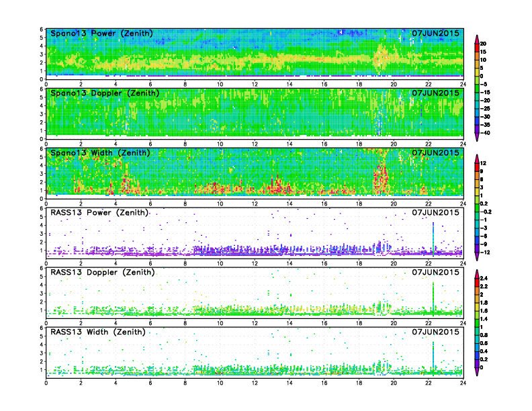
Task: Click the 20 label on the top colorbar
Action: [x=483, y=44]
